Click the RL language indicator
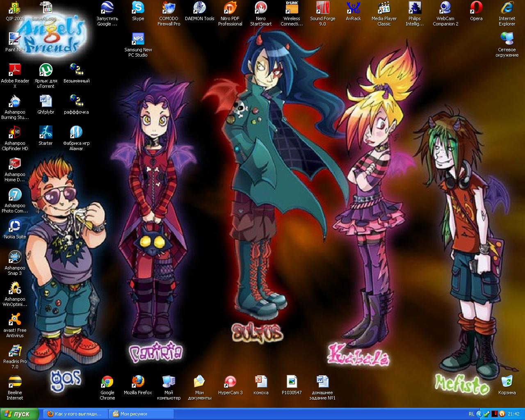Screen dimensions: 525x420 pyautogui.click(x=472, y=414)
